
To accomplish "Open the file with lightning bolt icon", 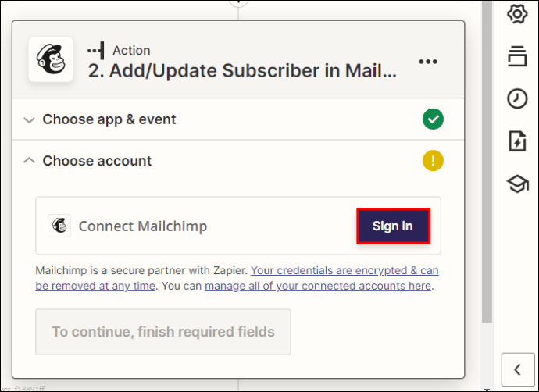I will pos(517,141).
